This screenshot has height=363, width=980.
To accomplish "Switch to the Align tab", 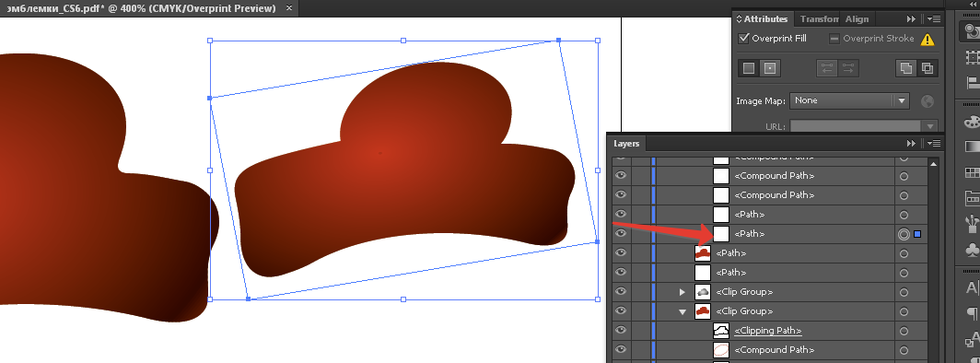I will click(857, 19).
